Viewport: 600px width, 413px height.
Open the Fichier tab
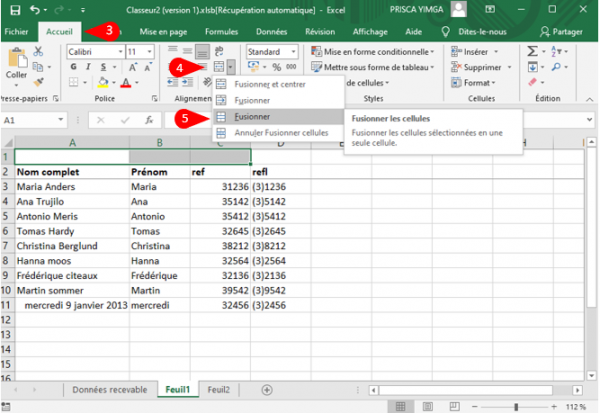coord(16,32)
